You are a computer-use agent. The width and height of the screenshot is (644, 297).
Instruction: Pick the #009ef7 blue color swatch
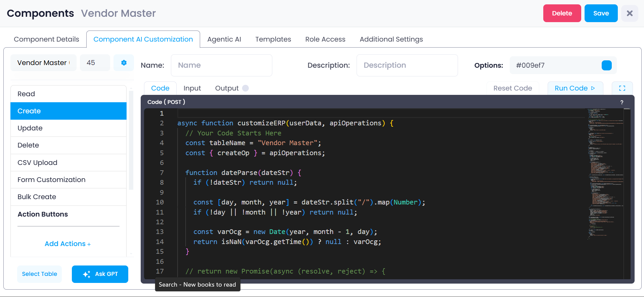click(607, 65)
